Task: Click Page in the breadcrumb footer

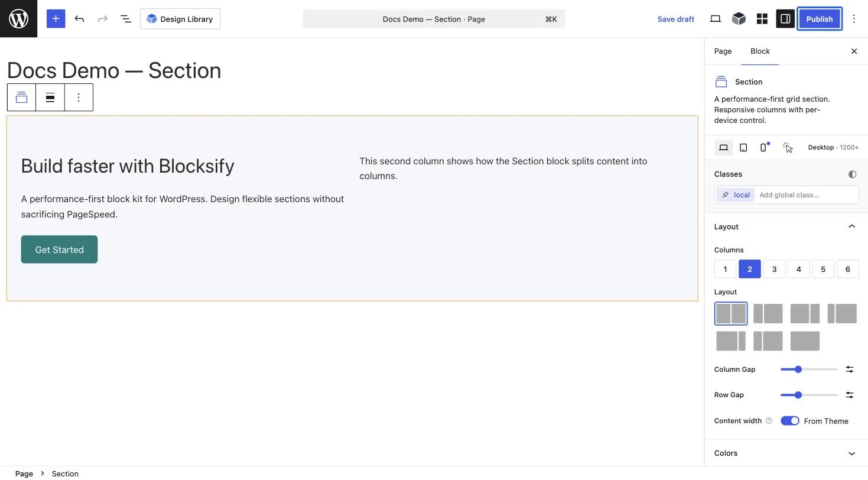Action: click(x=24, y=473)
